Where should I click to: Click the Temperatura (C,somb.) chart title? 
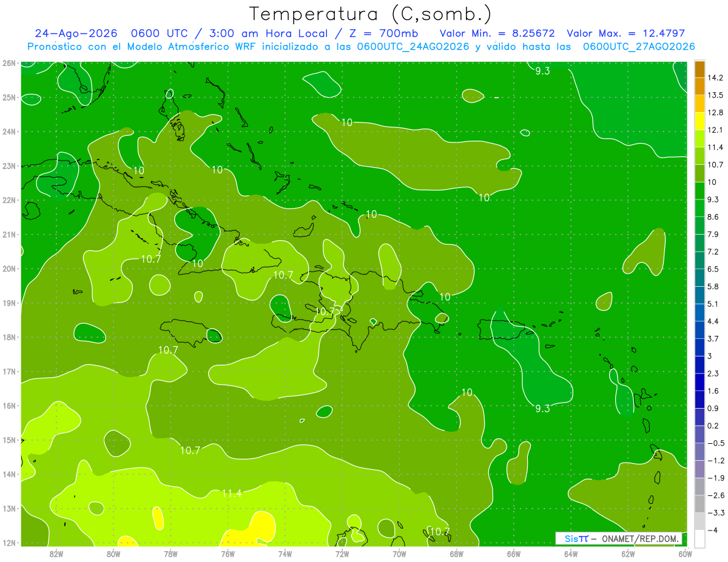pyautogui.click(x=370, y=14)
